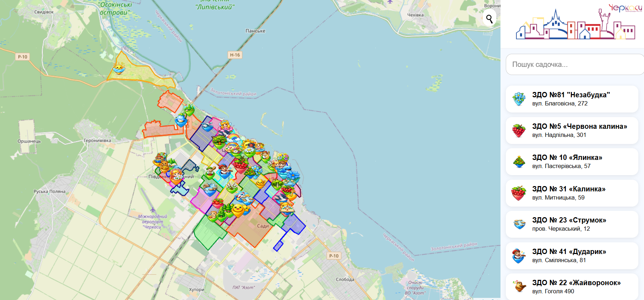
Task: Click the magnifier search button on the map
Action: click(489, 18)
